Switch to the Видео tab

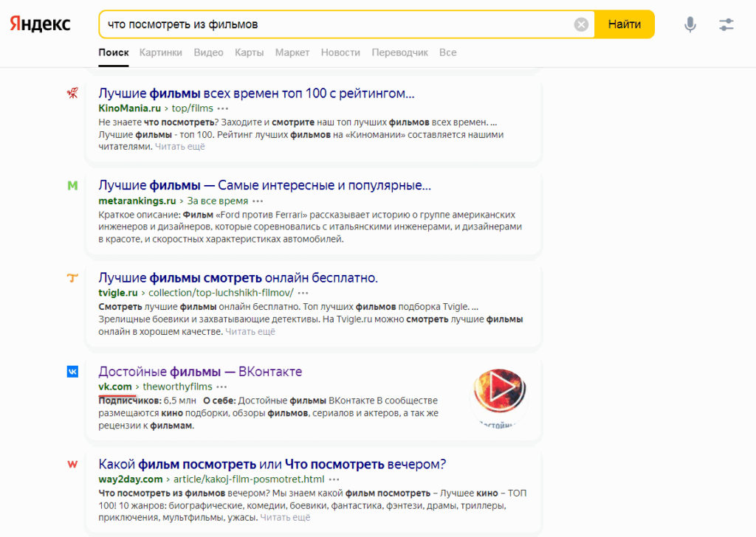click(x=208, y=52)
